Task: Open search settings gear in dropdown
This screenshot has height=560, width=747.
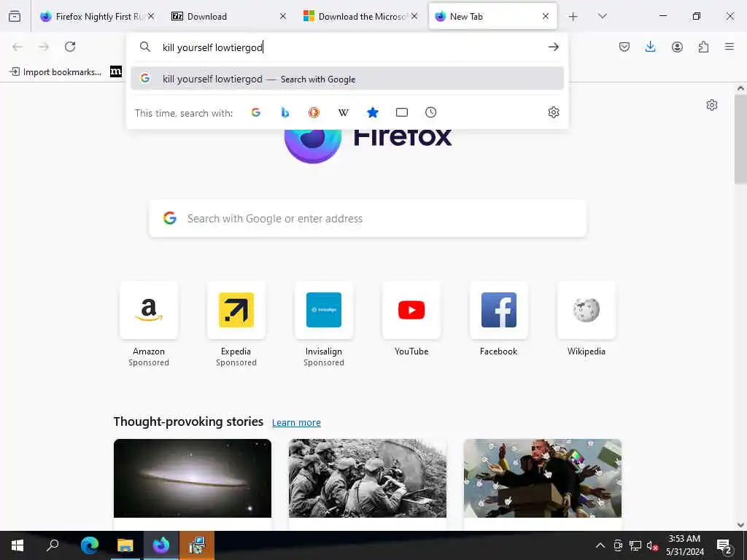Action: pyautogui.click(x=553, y=112)
